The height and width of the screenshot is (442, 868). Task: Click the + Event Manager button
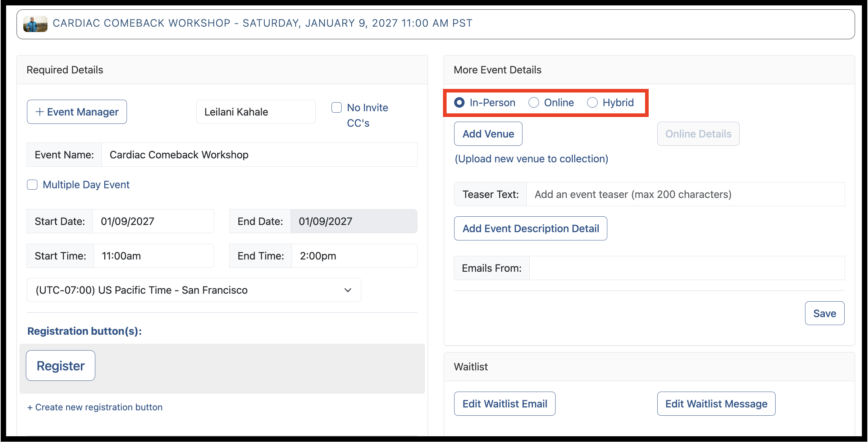pos(77,112)
